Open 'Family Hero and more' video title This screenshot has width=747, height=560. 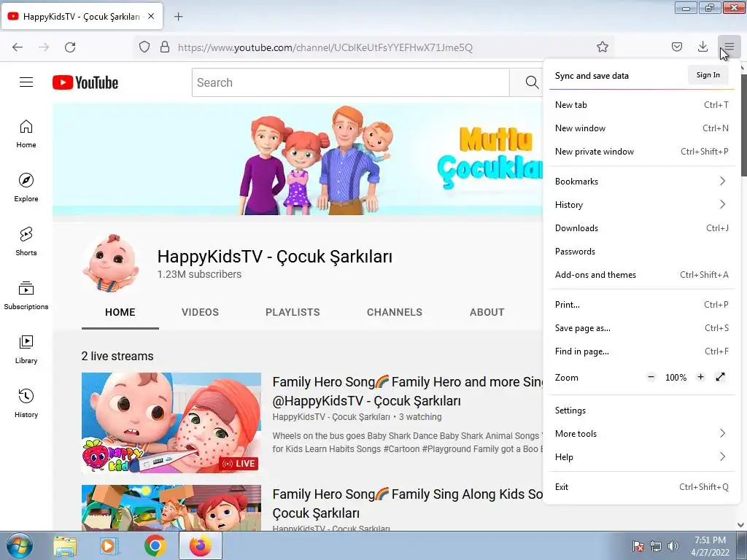(407, 392)
